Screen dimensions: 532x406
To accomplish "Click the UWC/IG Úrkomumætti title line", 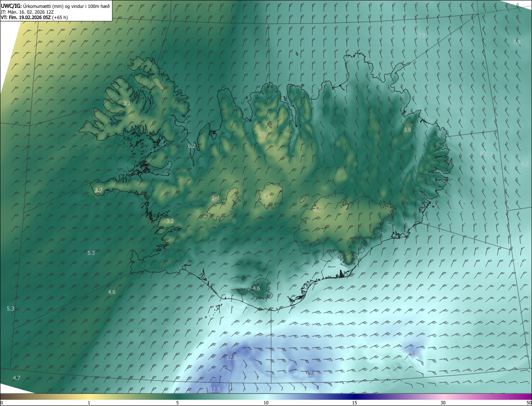I will coord(56,6).
